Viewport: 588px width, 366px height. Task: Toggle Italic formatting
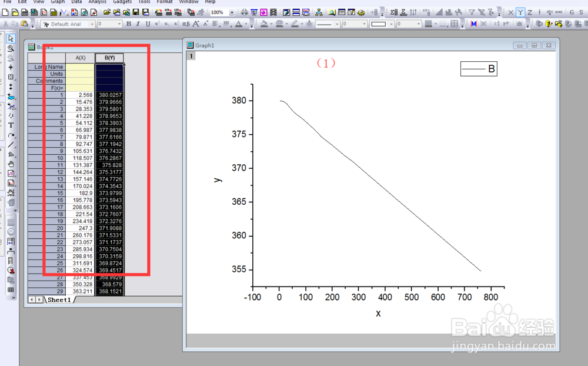[x=138, y=24]
